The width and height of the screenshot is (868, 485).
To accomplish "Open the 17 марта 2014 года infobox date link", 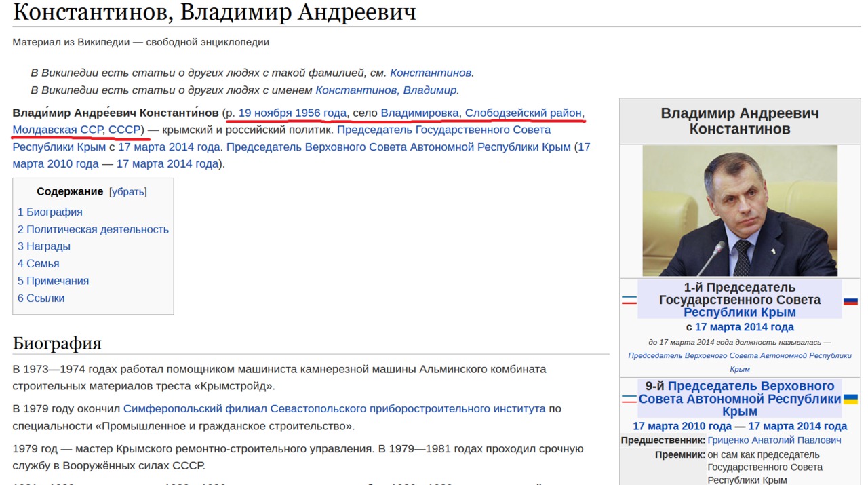I will pos(745,327).
